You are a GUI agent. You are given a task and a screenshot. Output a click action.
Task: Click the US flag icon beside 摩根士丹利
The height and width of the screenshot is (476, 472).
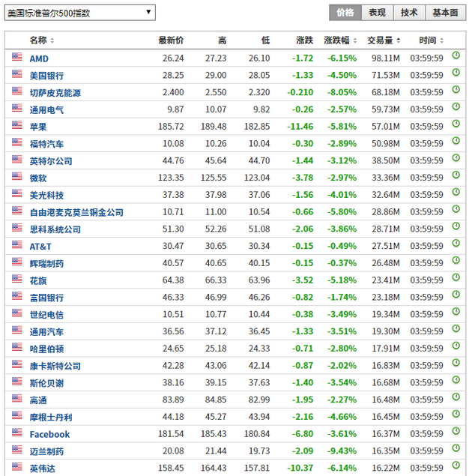pyautogui.click(x=17, y=415)
